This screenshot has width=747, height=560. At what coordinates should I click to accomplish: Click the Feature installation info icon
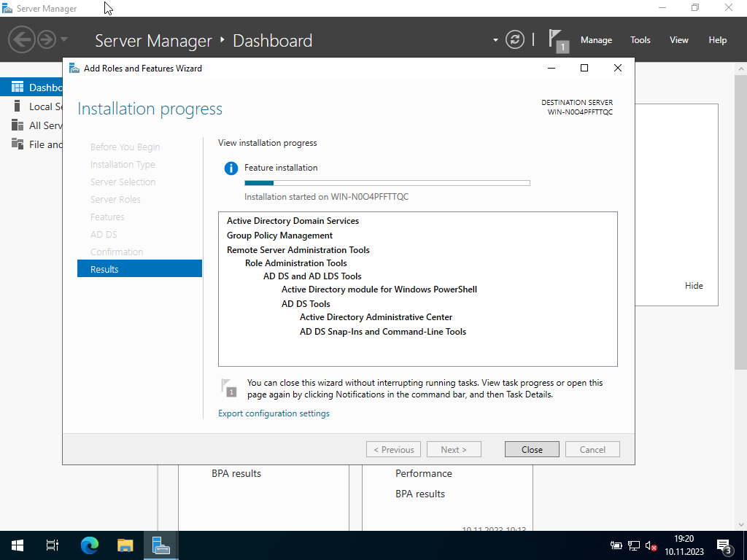(231, 168)
